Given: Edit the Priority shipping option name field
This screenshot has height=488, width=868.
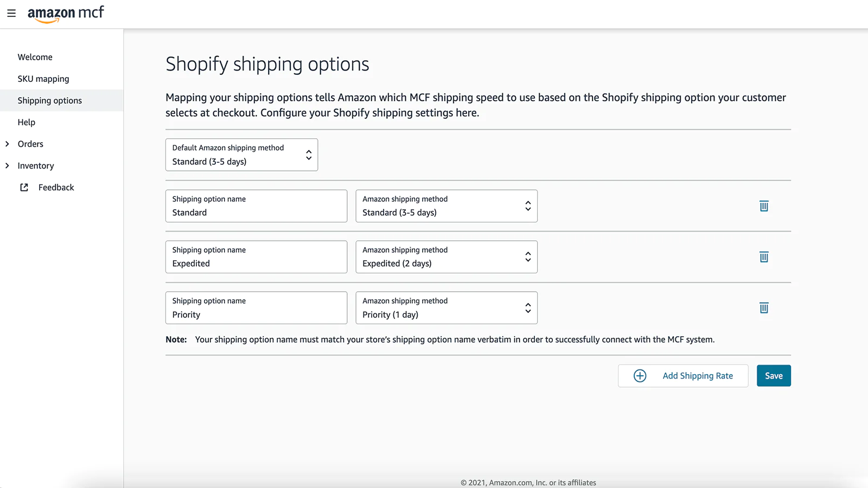Looking at the screenshot, I should [256, 308].
